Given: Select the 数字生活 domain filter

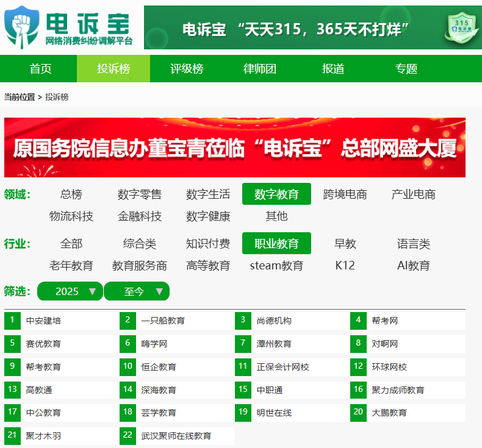Looking at the screenshot, I should (208, 194).
